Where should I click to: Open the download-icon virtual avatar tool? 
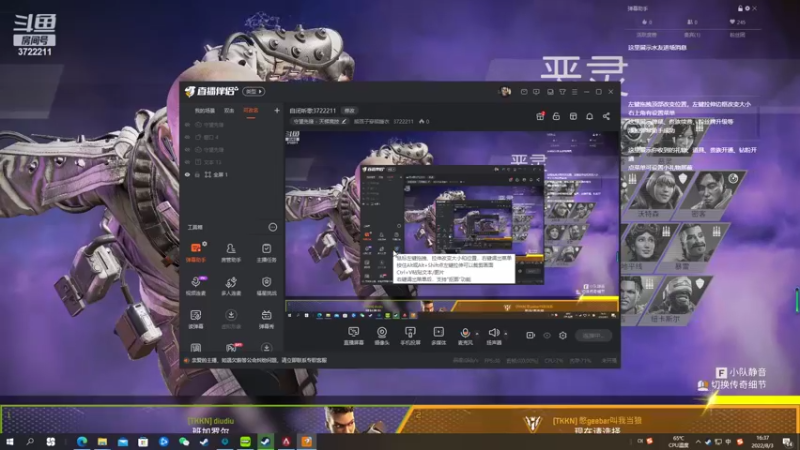point(231,319)
